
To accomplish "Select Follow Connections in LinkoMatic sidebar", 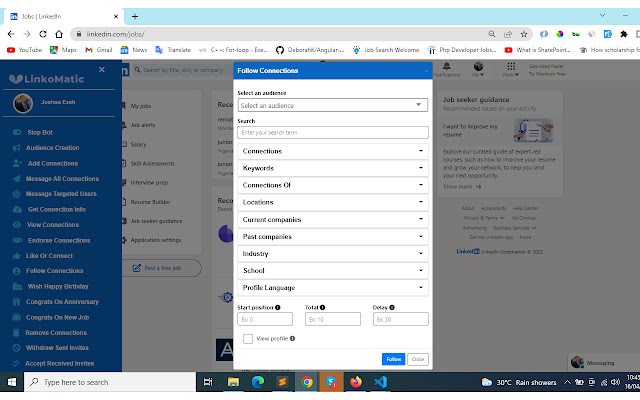I will click(55, 271).
